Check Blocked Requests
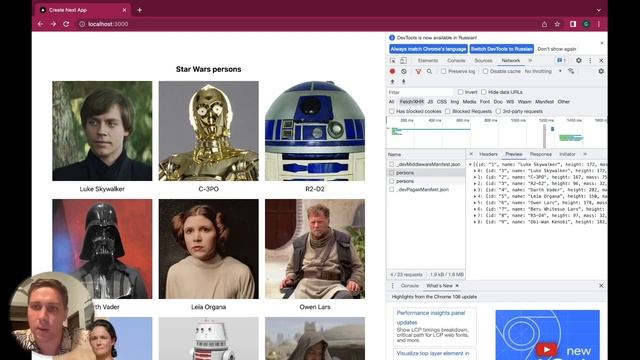Viewport: 640px width, 360px height. click(448, 111)
